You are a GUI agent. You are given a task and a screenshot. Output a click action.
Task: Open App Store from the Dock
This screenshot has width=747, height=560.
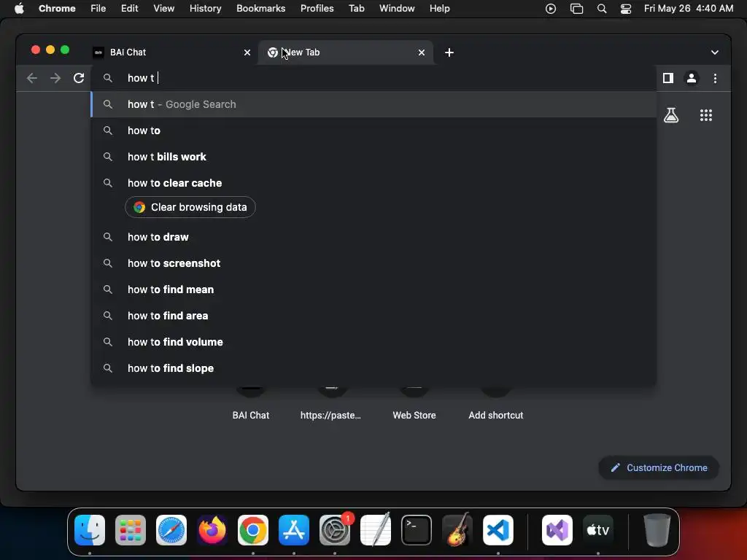coord(294,530)
